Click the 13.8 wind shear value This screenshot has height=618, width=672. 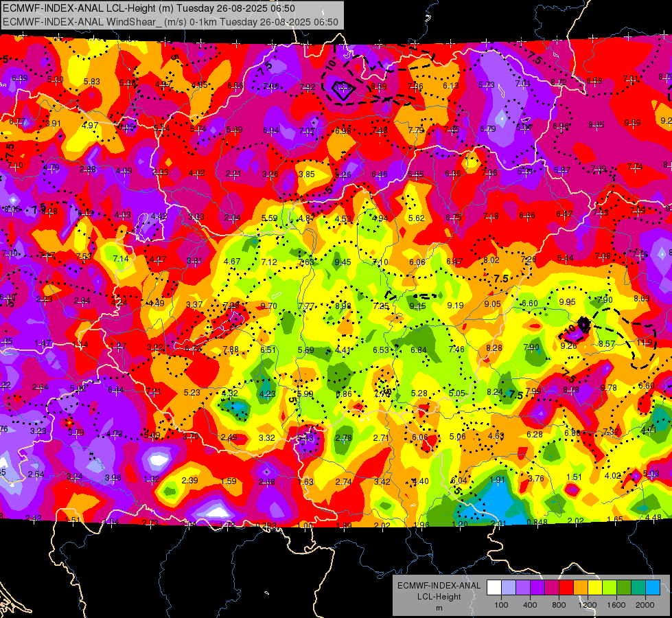pyautogui.click(x=343, y=87)
